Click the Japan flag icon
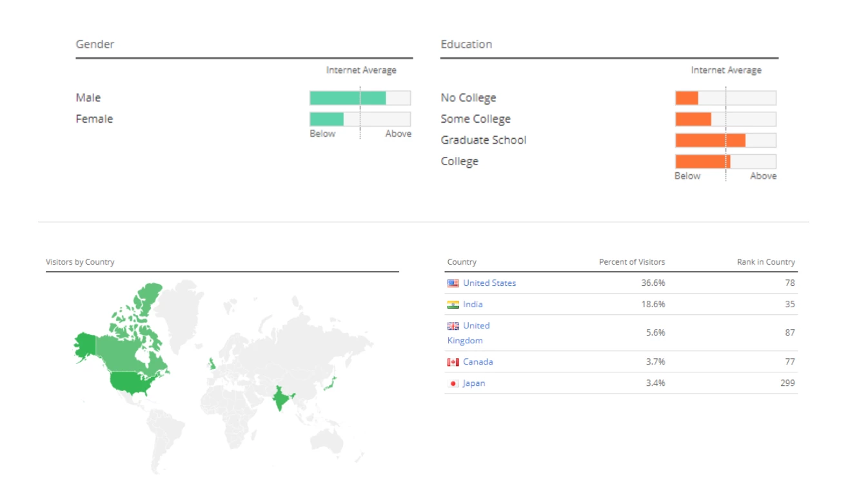Viewport: 868px width, 484px height. click(453, 383)
